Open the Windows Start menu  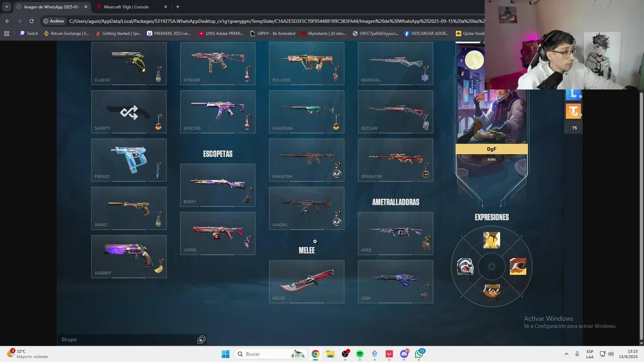pos(225,354)
